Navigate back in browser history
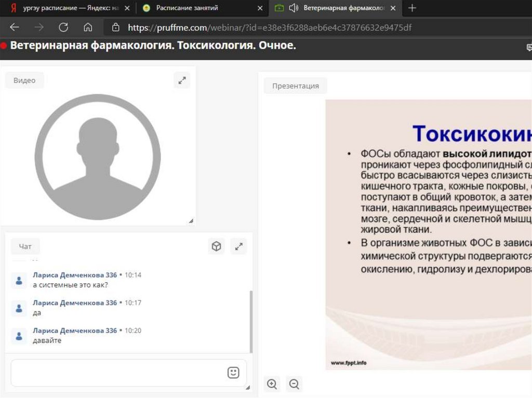The width and height of the screenshot is (532, 398). tap(15, 28)
